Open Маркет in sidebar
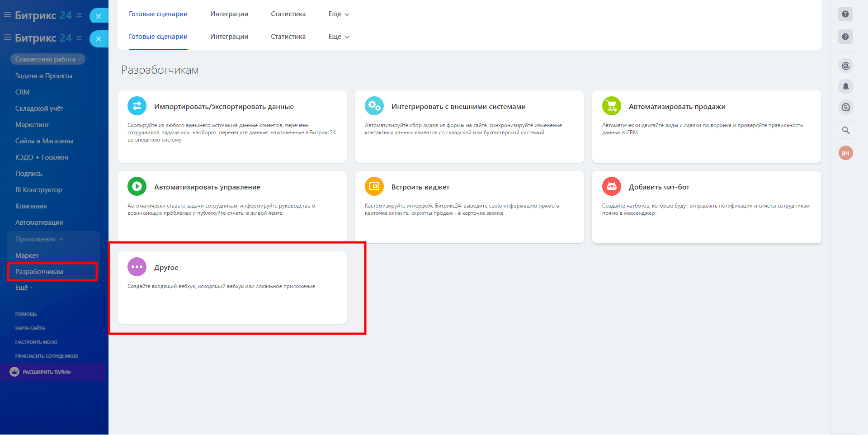This screenshot has width=868, height=435. pyautogui.click(x=27, y=255)
